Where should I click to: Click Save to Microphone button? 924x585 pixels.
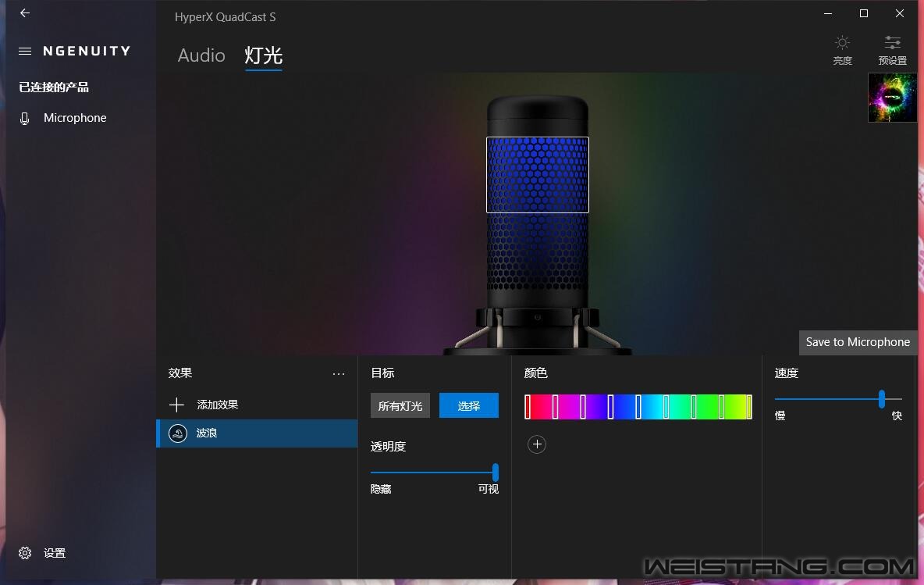[858, 343]
